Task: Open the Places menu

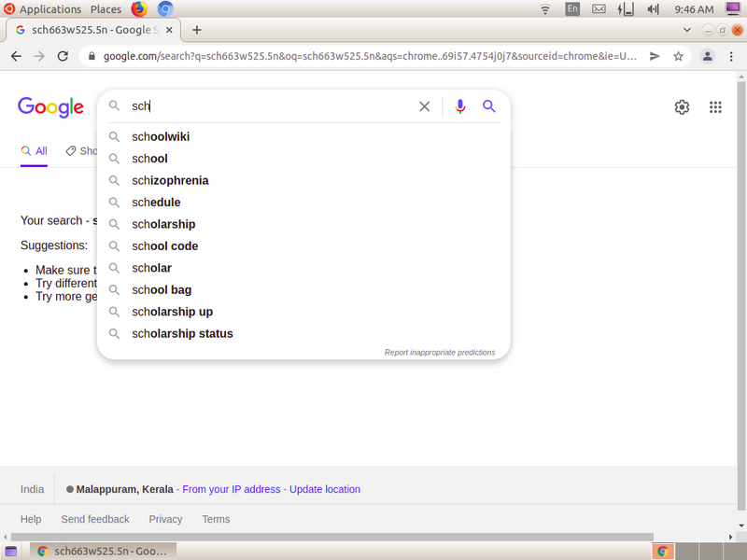Action: 106,9
